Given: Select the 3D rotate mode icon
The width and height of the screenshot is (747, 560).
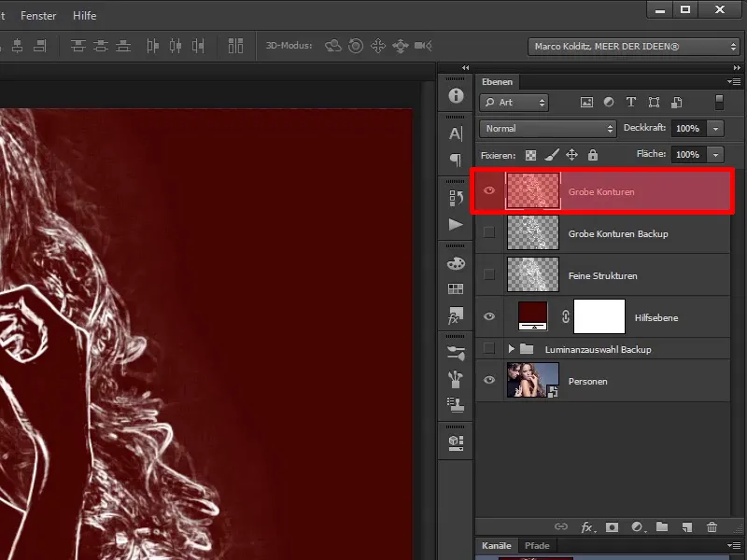Looking at the screenshot, I should pyautogui.click(x=333, y=46).
